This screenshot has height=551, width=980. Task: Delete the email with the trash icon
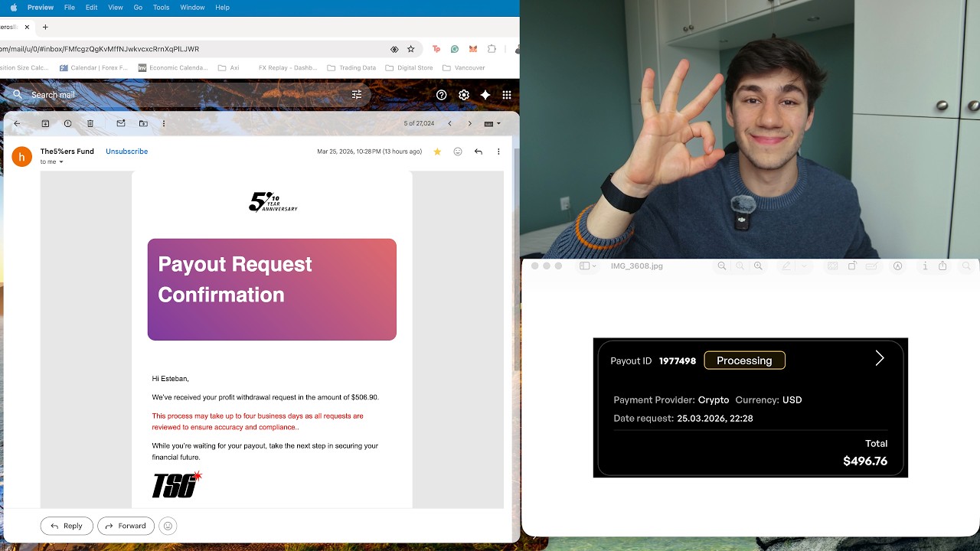[90, 123]
